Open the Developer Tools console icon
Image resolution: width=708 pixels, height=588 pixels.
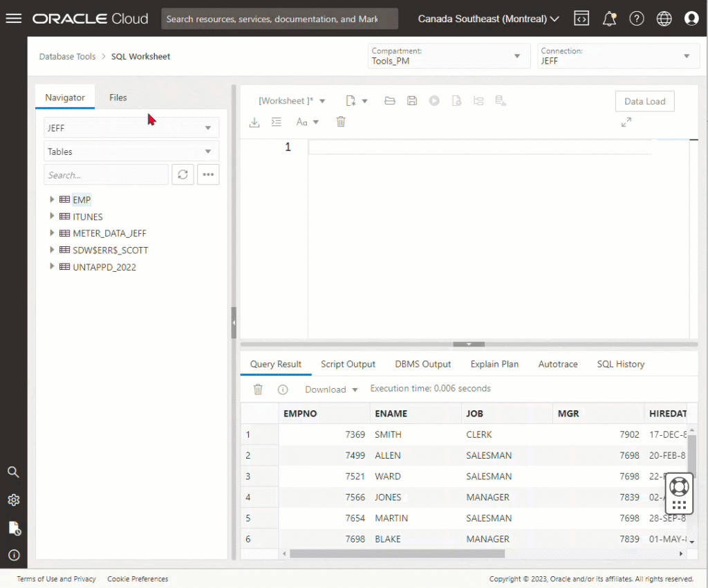(x=581, y=18)
